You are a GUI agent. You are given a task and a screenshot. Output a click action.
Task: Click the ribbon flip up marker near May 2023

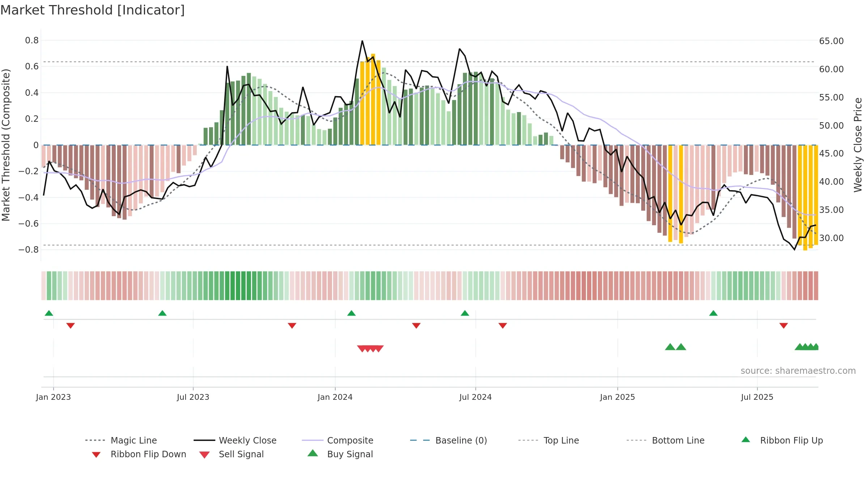162,313
